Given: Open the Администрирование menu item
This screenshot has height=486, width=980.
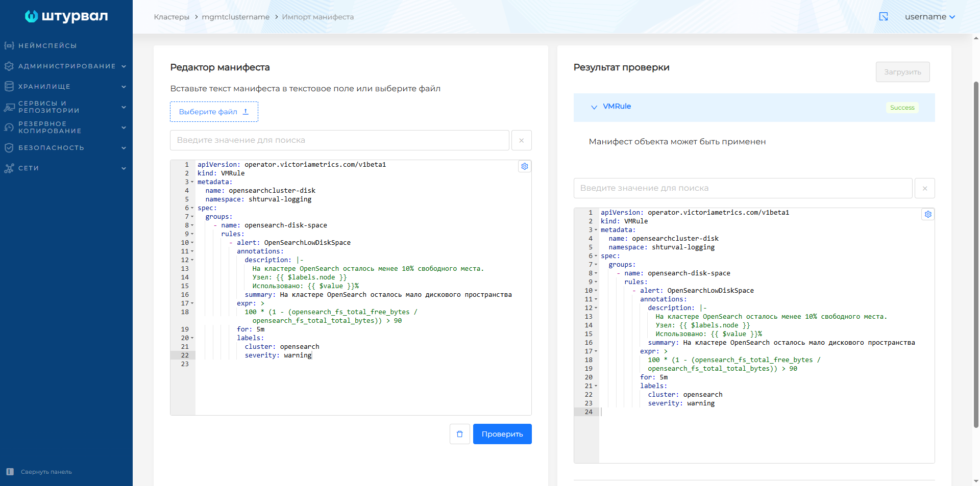Looking at the screenshot, I should (67, 66).
